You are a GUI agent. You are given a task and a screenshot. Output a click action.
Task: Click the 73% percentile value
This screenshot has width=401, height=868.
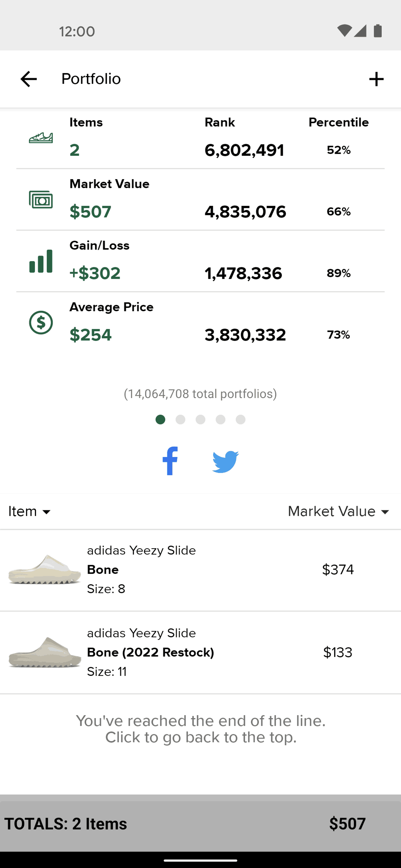pyautogui.click(x=339, y=335)
